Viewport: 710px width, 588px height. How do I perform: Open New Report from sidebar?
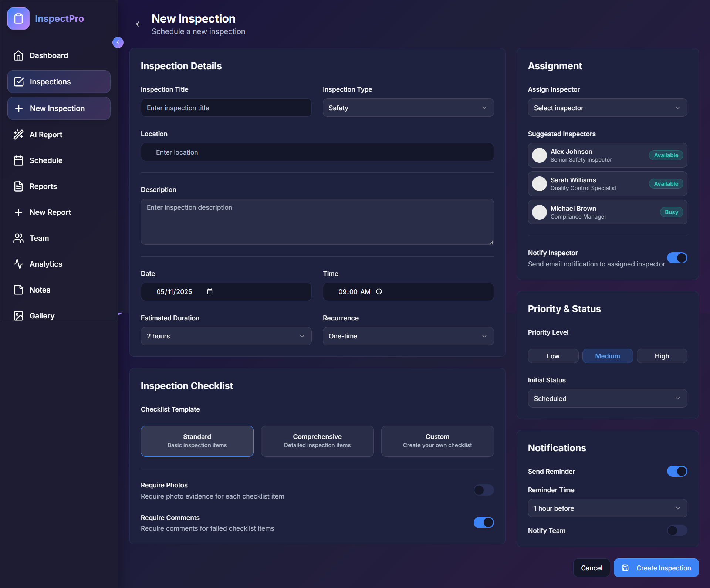(59, 212)
